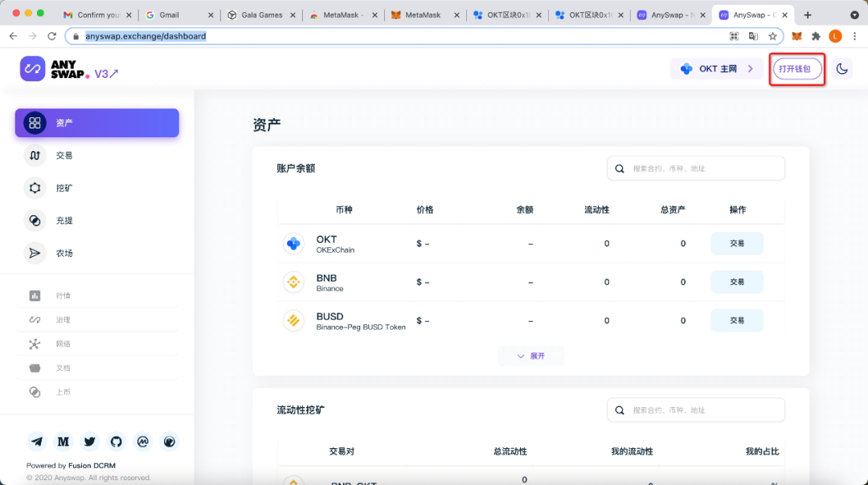The width and height of the screenshot is (868, 485).
Task: Click 交易 button in the BUSD row
Action: tap(737, 320)
